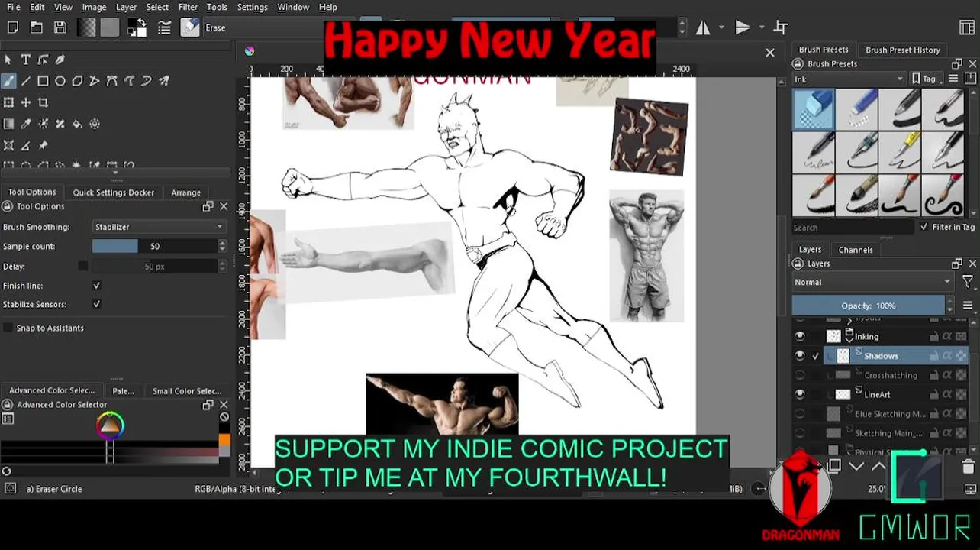Move the layer up
This screenshot has width=980, height=550.
(x=878, y=466)
